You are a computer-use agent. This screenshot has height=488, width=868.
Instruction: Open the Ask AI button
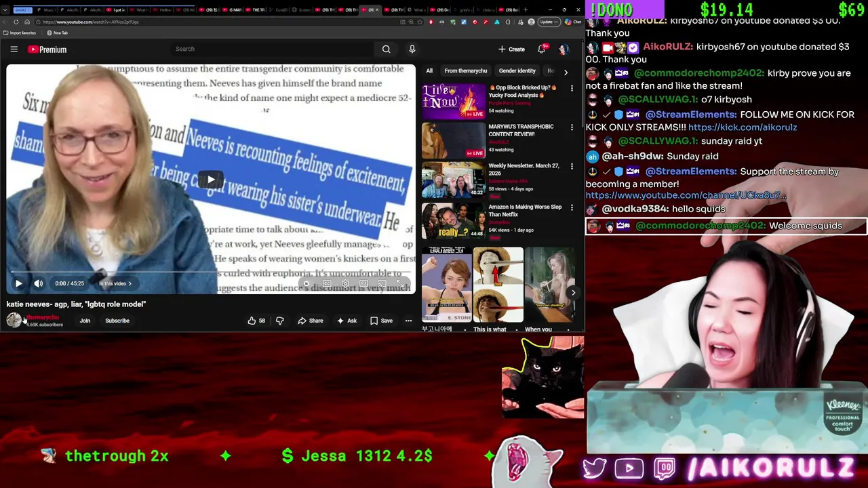click(x=347, y=321)
